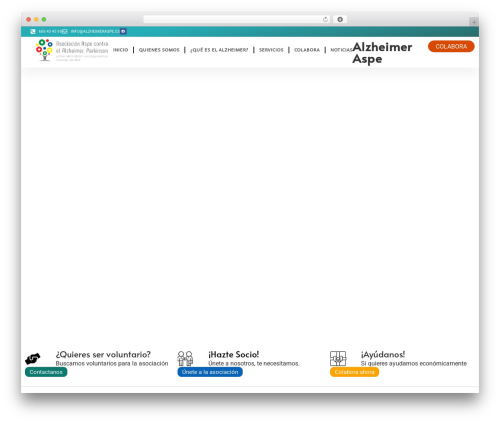Click 'Únete a nosotros, te necesitamos.' text
The width and height of the screenshot is (500, 423).
[254, 363]
